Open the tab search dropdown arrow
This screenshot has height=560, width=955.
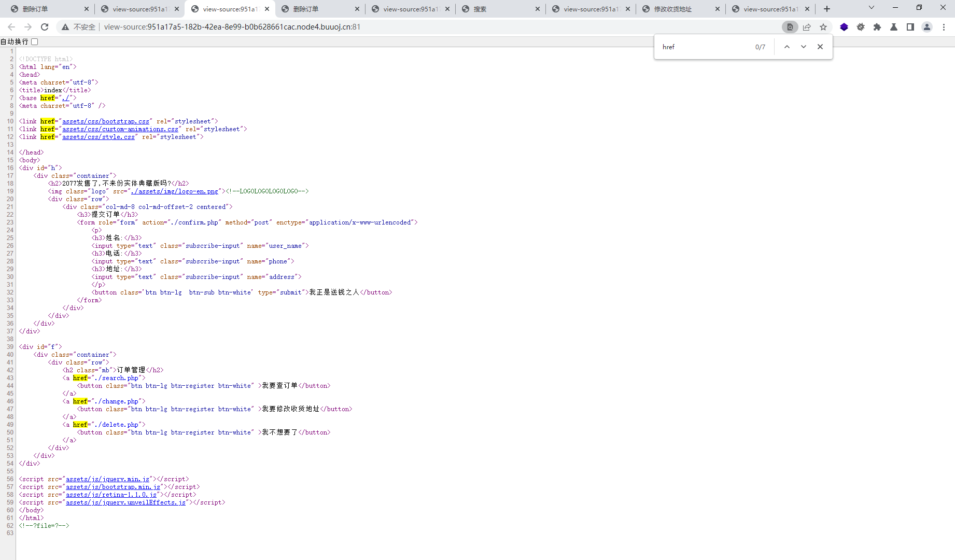click(872, 8)
